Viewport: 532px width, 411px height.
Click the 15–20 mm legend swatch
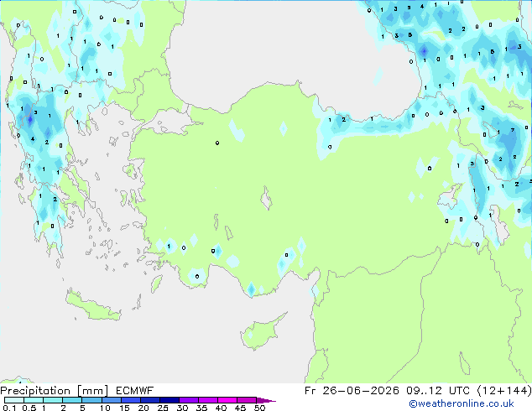pos(131,400)
